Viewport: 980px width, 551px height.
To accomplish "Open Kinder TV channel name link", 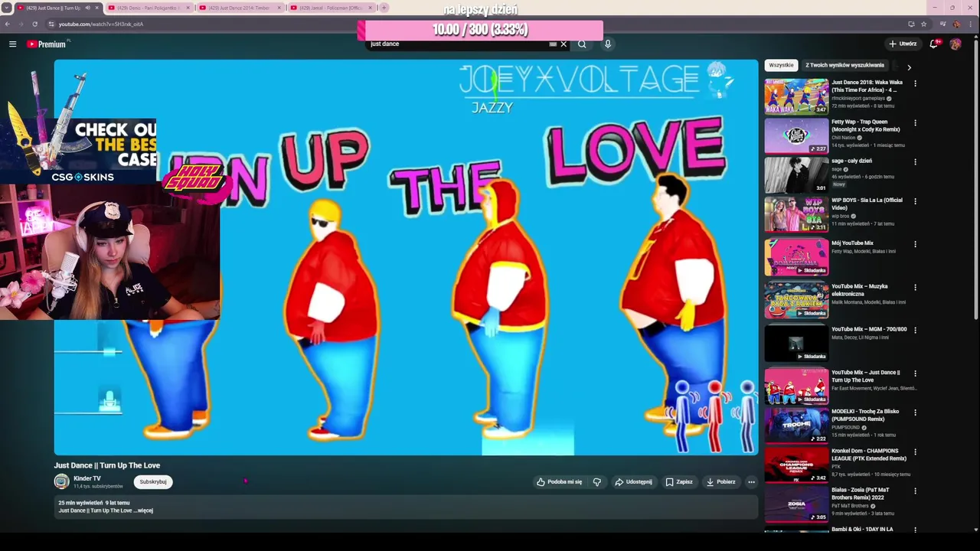I will [x=87, y=478].
